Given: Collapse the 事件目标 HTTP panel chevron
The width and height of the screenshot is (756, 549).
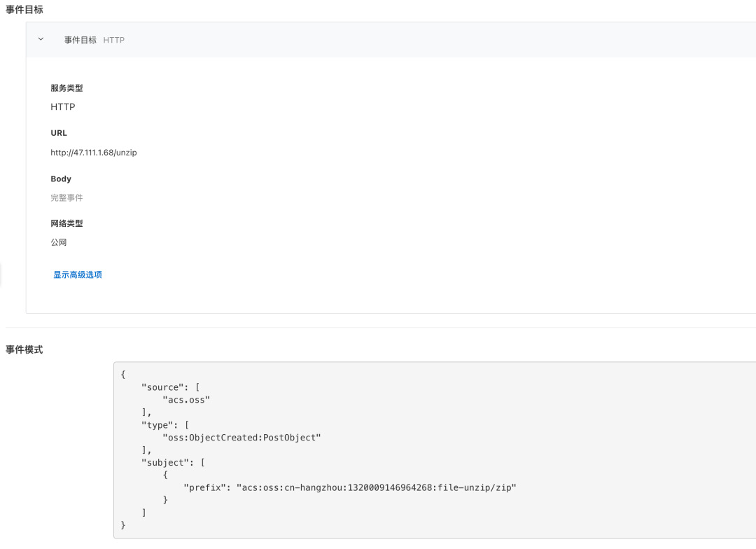Looking at the screenshot, I should (41, 40).
